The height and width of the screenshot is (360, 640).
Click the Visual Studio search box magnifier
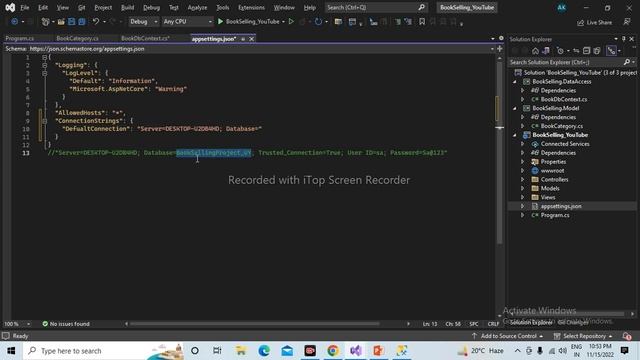pyautogui.click(x=421, y=7)
